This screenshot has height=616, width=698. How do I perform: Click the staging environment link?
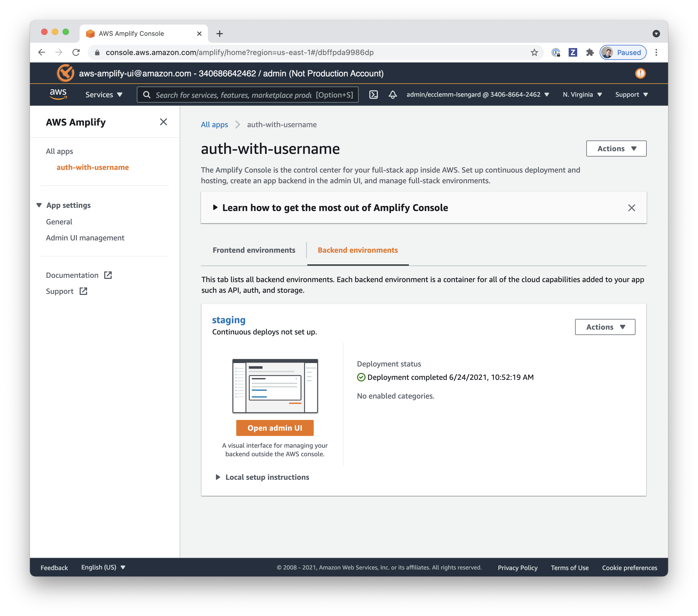coord(228,320)
